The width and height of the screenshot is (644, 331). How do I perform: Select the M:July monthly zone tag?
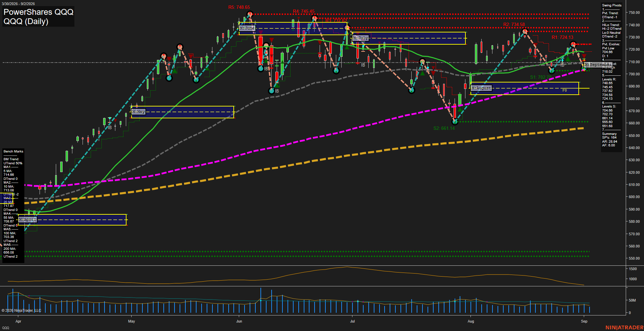click(360, 38)
